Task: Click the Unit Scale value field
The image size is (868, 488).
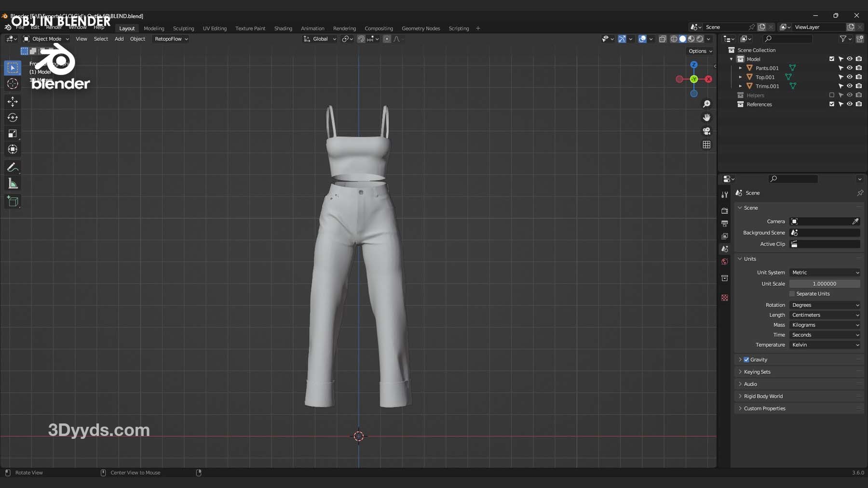Action: tap(824, 284)
